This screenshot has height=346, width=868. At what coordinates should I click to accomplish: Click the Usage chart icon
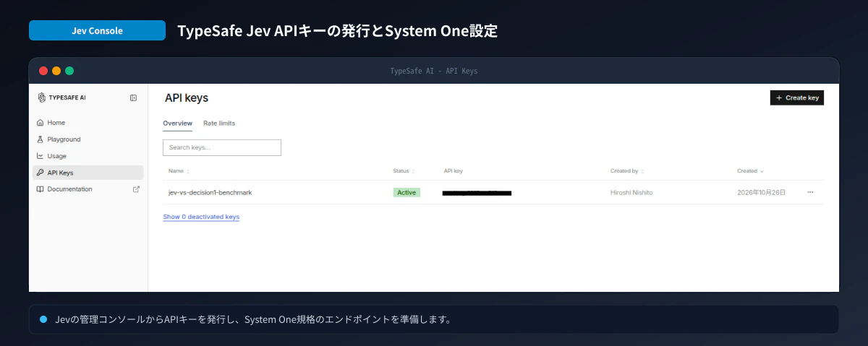tap(41, 156)
